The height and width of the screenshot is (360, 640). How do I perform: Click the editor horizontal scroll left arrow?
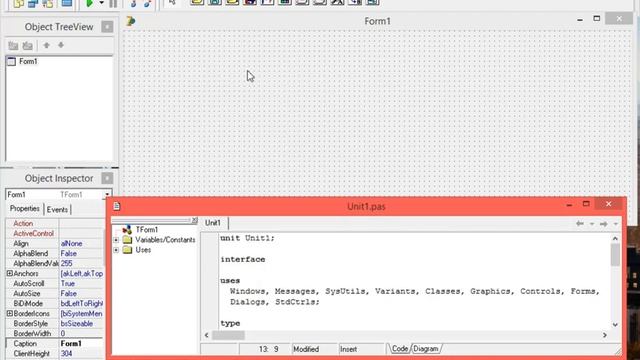pyautogui.click(x=207, y=335)
